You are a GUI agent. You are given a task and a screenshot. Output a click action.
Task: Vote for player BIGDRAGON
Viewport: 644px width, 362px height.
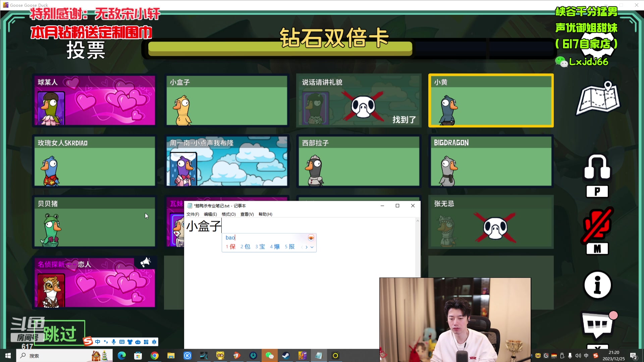pos(491,161)
